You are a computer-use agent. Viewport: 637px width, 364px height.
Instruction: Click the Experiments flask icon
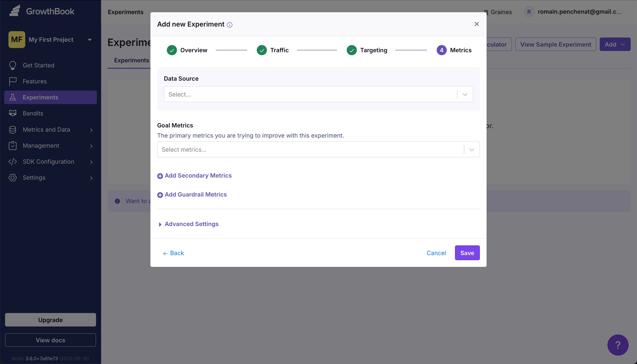click(x=13, y=97)
